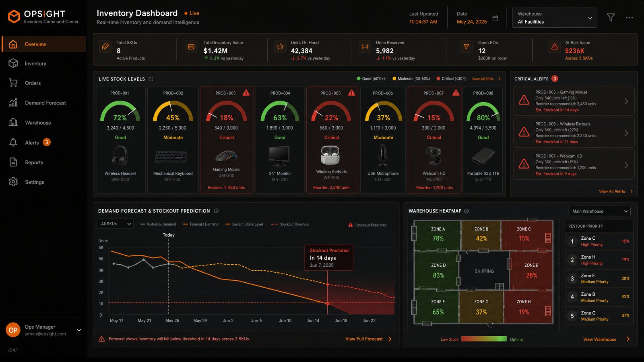Image resolution: width=644 pixels, height=362 pixels.
Task: Click the USB Microphone product image
Action: tap(382, 156)
